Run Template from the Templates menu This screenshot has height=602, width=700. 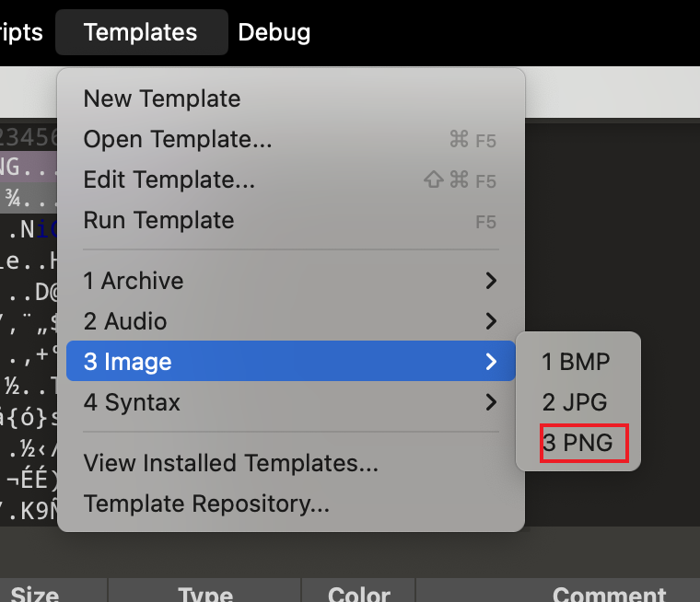[159, 220]
